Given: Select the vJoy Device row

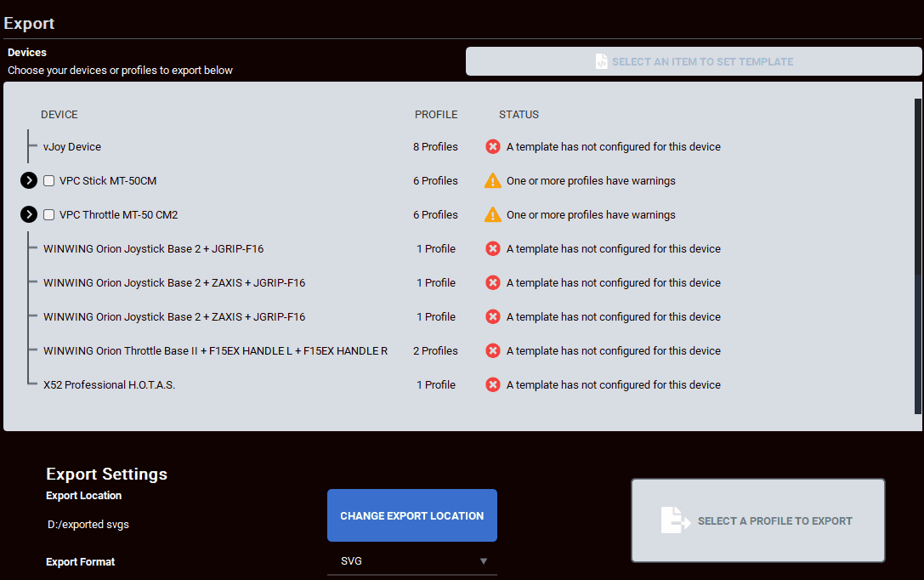Looking at the screenshot, I should coord(72,147).
